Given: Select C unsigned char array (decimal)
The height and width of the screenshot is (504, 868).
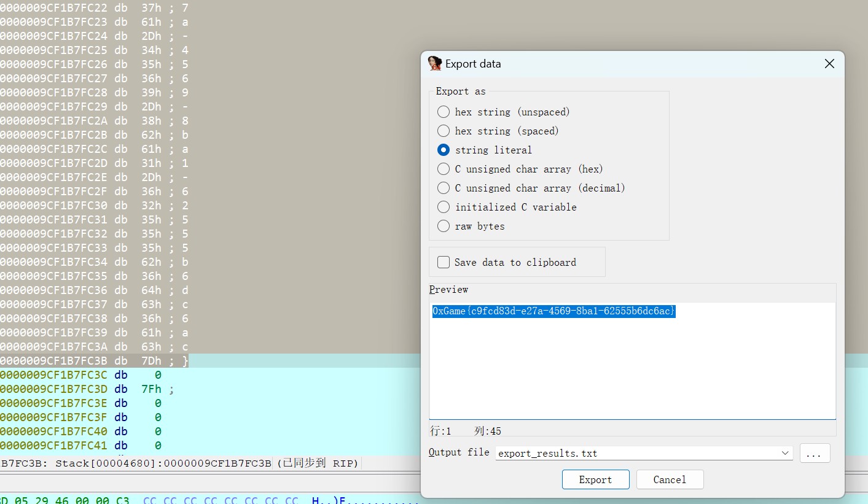Looking at the screenshot, I should tap(444, 188).
